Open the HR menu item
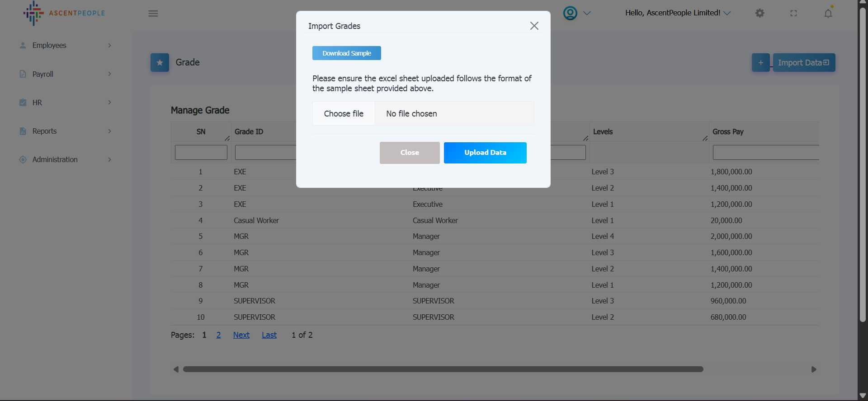Viewport: 868px width, 401px height. [65, 103]
